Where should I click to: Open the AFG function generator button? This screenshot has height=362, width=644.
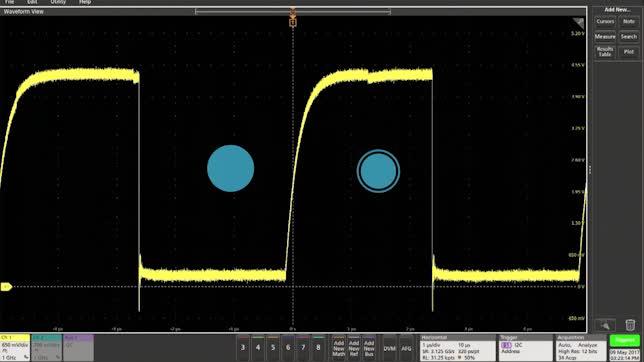pos(406,348)
